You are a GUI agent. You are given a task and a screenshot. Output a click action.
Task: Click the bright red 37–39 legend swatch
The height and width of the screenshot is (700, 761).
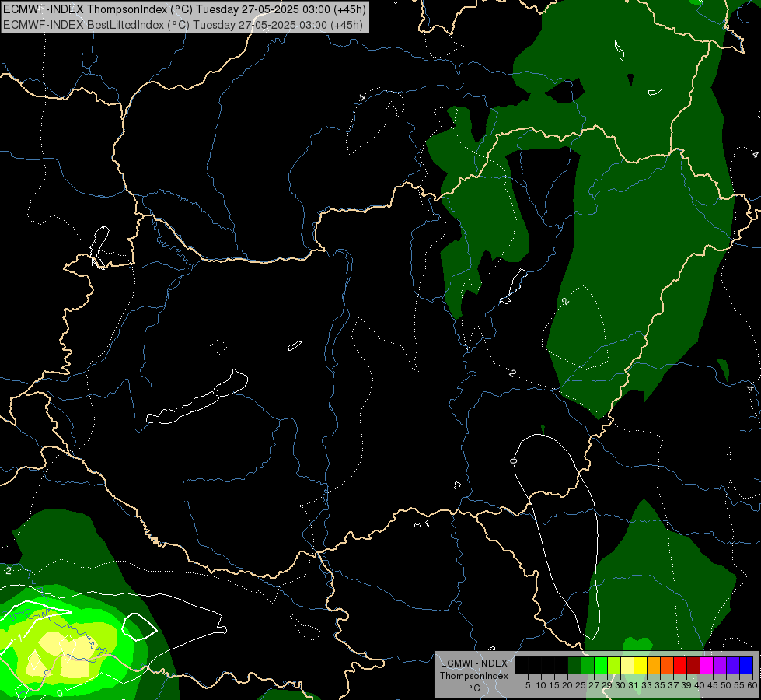pyautogui.click(x=680, y=665)
